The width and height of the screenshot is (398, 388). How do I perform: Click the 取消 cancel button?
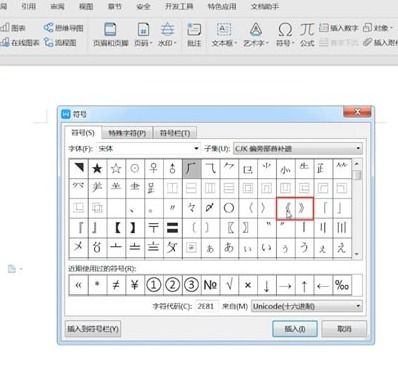pos(344,329)
